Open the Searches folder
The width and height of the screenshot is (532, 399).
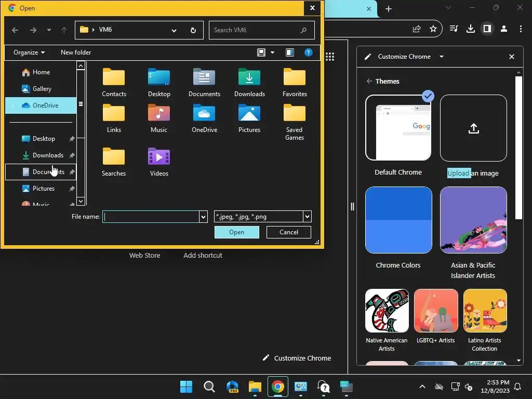tap(114, 162)
